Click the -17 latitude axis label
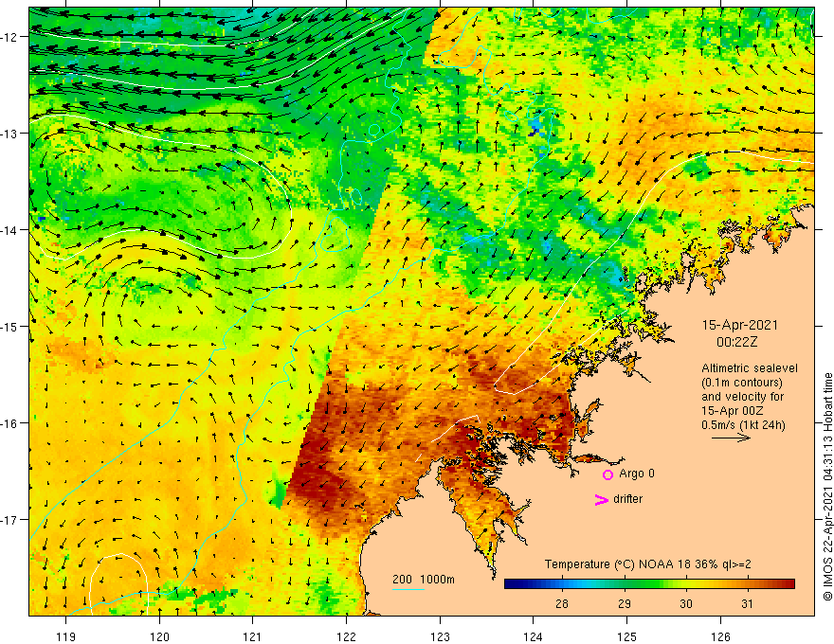The height and width of the screenshot is (644, 834). click(10, 520)
